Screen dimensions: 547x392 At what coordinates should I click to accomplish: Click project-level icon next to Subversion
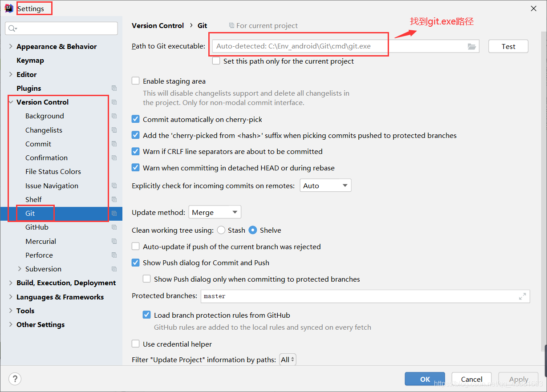tap(114, 269)
